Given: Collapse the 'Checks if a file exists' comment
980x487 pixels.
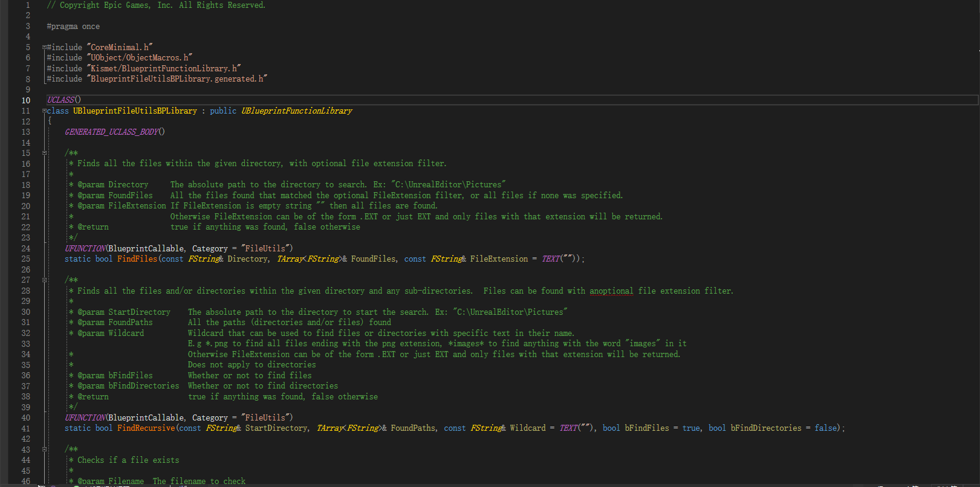Looking at the screenshot, I should pyautogui.click(x=44, y=449).
